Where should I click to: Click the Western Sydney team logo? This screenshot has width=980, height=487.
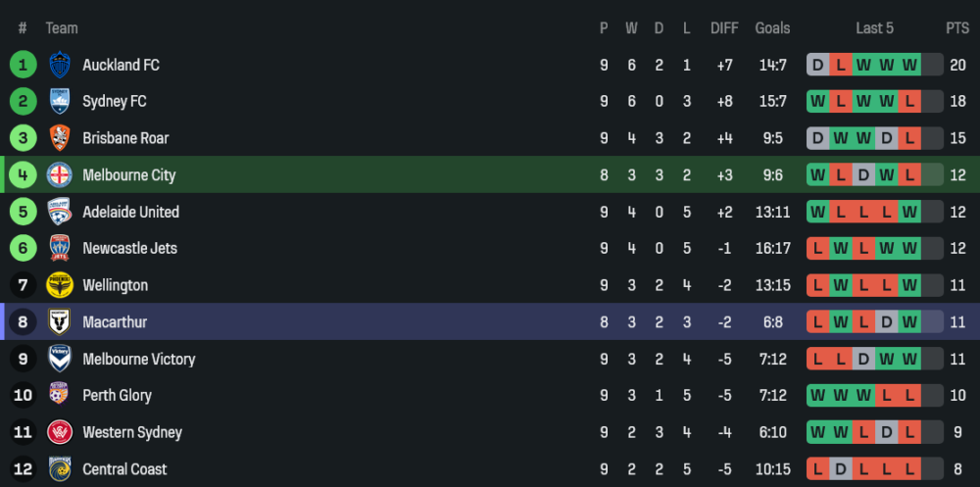point(61,432)
